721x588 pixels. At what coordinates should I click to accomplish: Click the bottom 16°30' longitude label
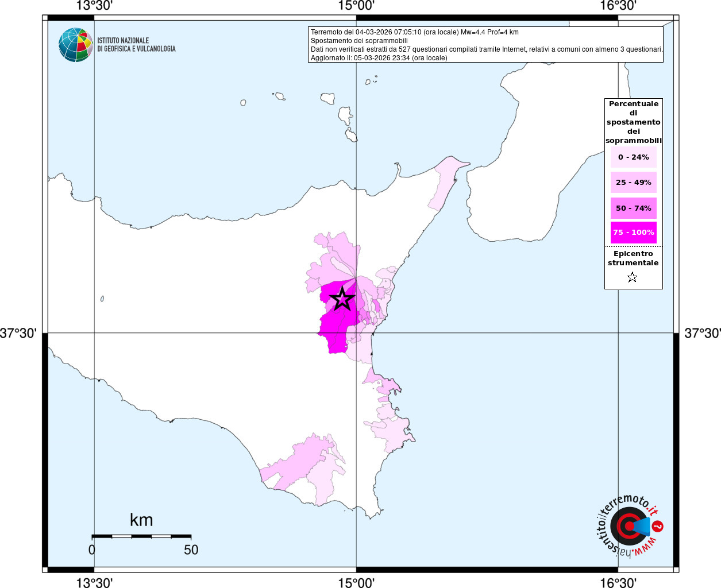pyautogui.click(x=618, y=582)
